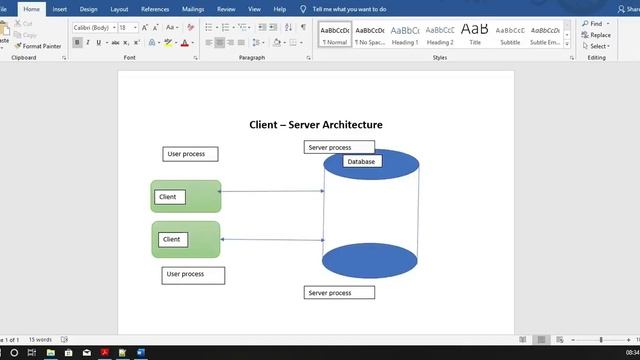Screen dimensions: 640x360
Task: Align text to the right
Action: 231,42
